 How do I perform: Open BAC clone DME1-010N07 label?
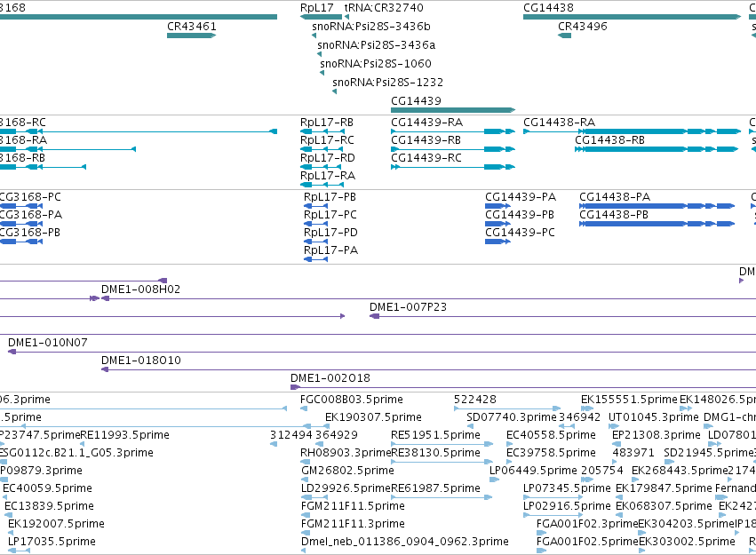[48, 343]
